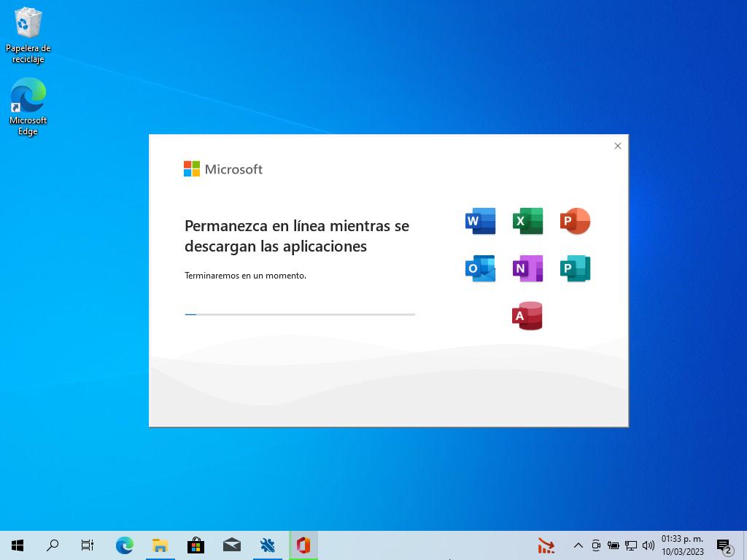Open the volume control in tray
Image resolution: width=747 pixels, height=560 pixels.
649,545
